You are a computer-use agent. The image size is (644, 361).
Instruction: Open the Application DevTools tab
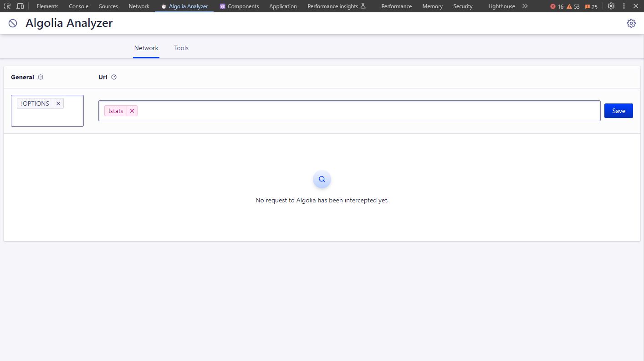click(283, 6)
